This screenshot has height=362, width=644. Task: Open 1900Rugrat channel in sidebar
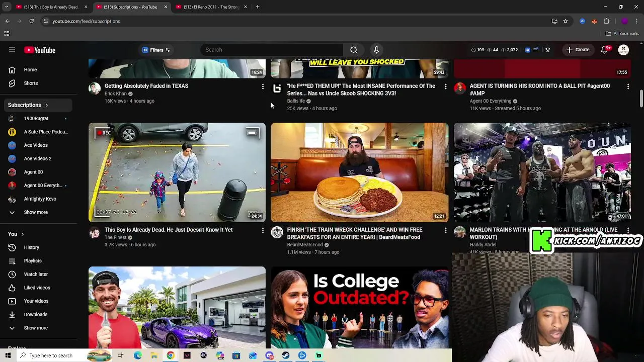(x=38, y=118)
